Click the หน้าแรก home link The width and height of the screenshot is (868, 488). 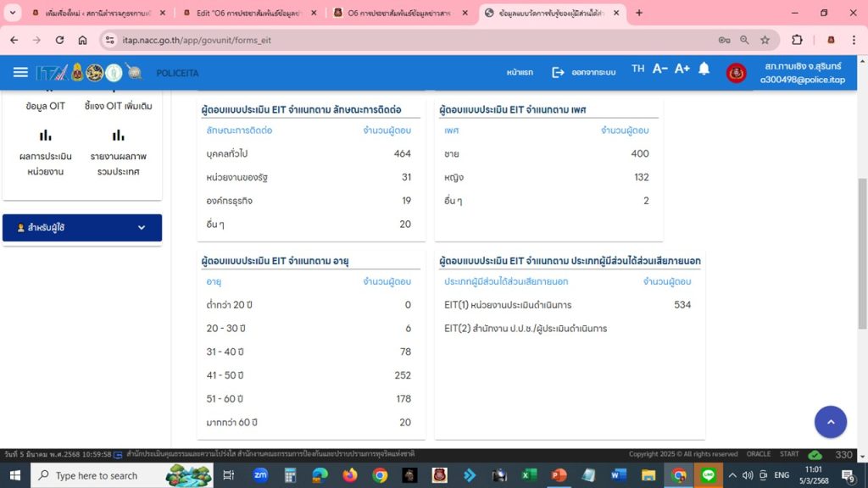[520, 73]
